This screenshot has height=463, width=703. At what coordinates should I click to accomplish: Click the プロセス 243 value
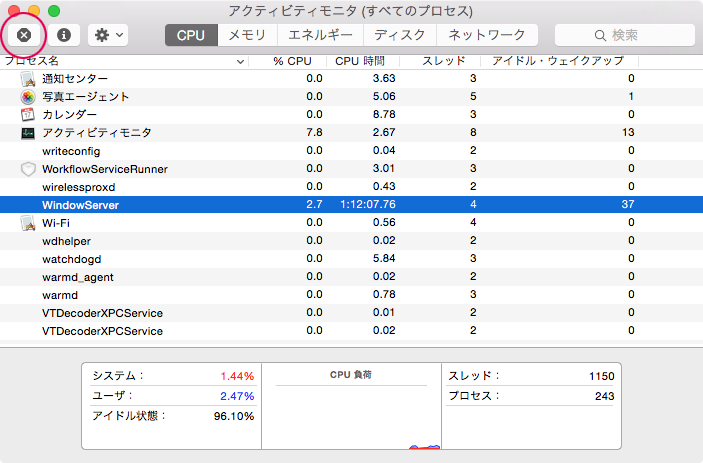[604, 396]
